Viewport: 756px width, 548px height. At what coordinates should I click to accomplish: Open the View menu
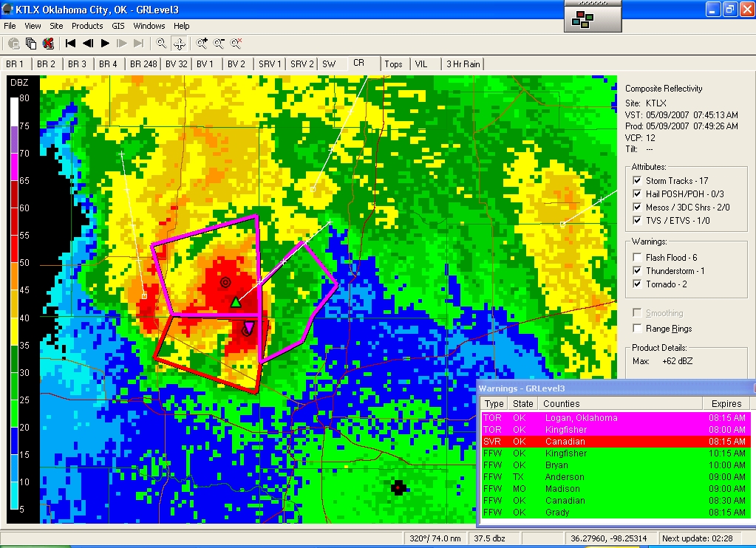point(33,26)
